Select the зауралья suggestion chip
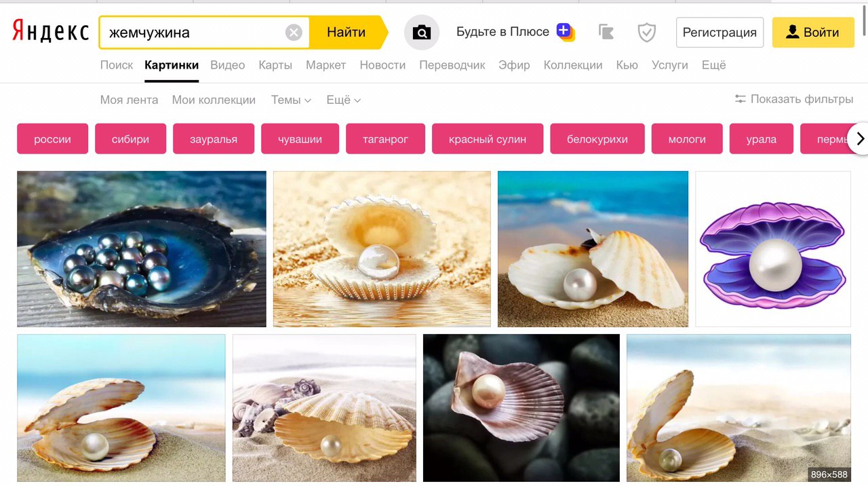Screen dimensions: 868x486 pos(214,139)
